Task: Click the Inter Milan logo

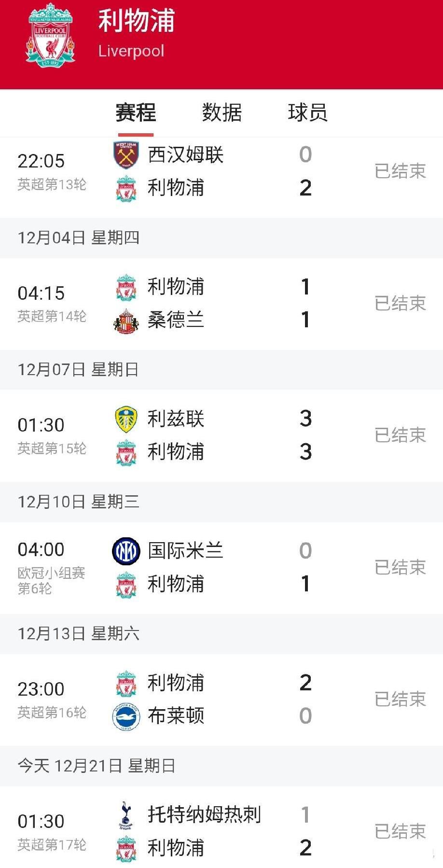Action: tap(126, 551)
